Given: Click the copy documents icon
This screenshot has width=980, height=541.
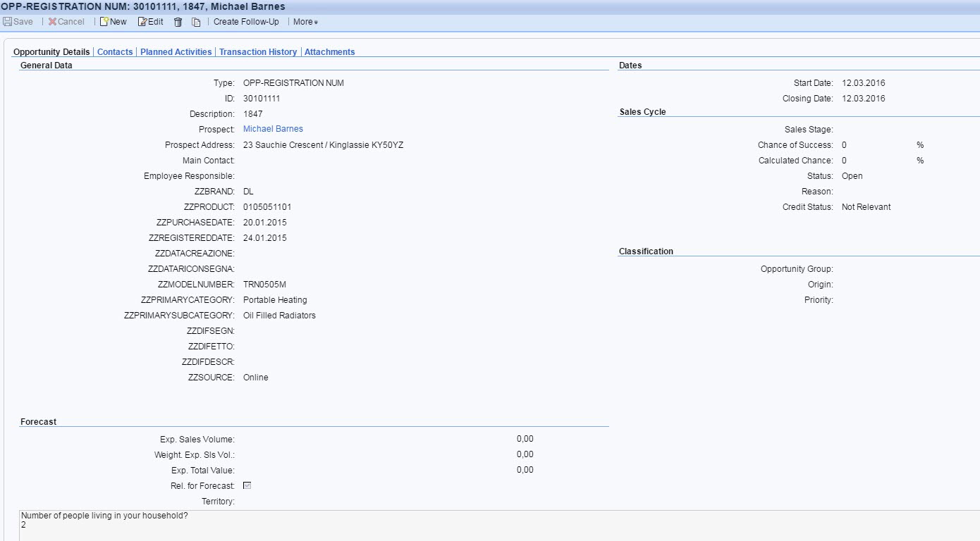Looking at the screenshot, I should point(196,22).
